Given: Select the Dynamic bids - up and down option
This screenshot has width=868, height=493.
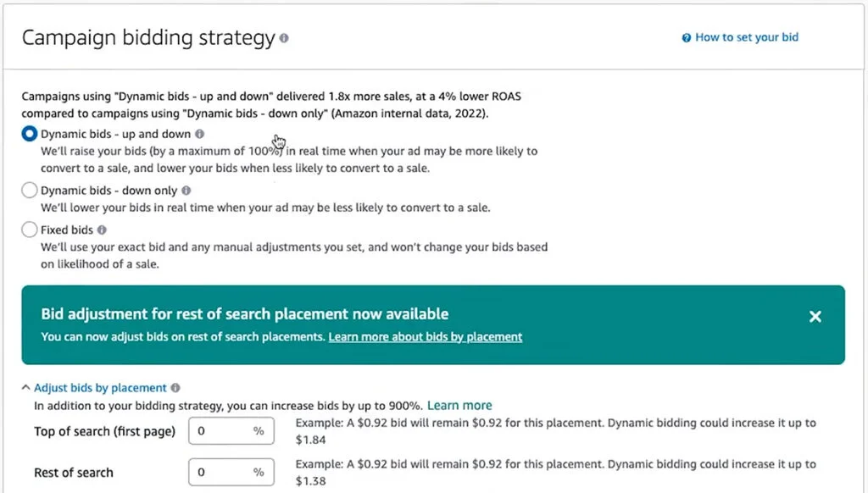Looking at the screenshot, I should click(29, 134).
